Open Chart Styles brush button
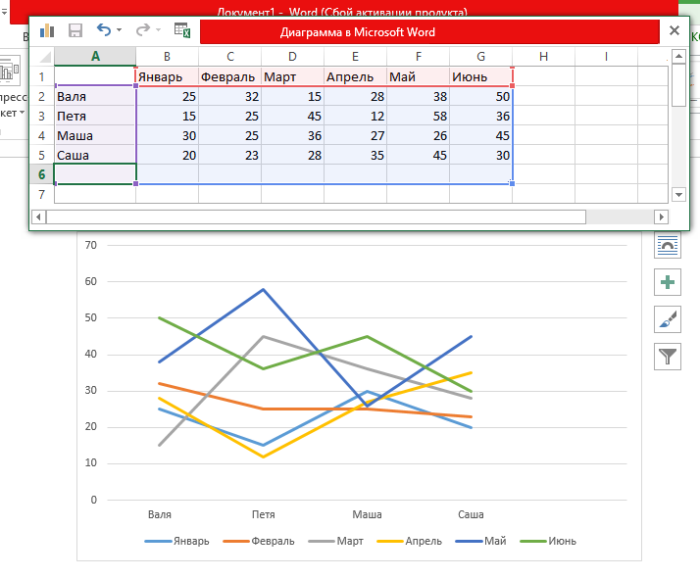The image size is (700, 578). click(x=667, y=319)
